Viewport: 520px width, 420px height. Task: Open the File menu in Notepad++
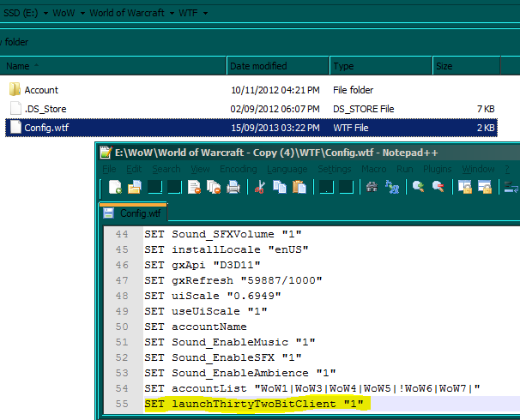click(109, 169)
